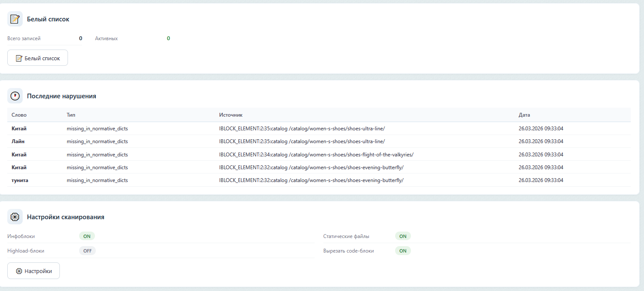The width and height of the screenshot is (644, 291).
Task: Open the Белый список button
Action: 38,58
